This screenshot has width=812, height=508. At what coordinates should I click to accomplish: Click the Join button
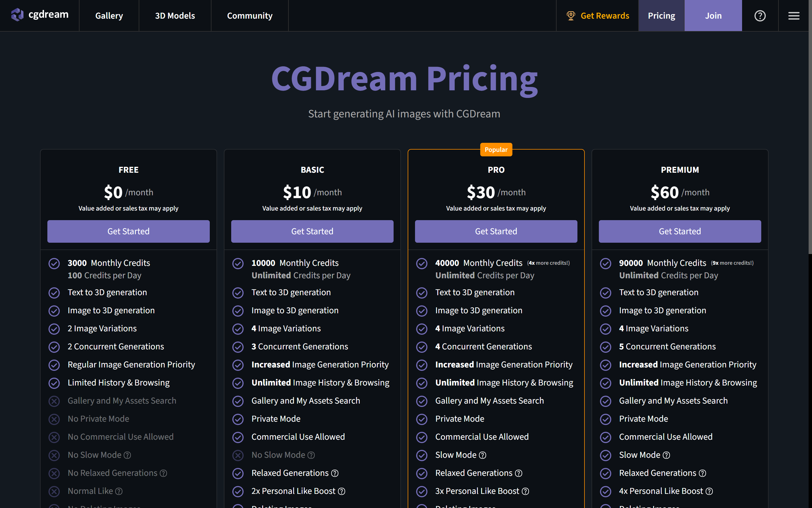tap(713, 16)
